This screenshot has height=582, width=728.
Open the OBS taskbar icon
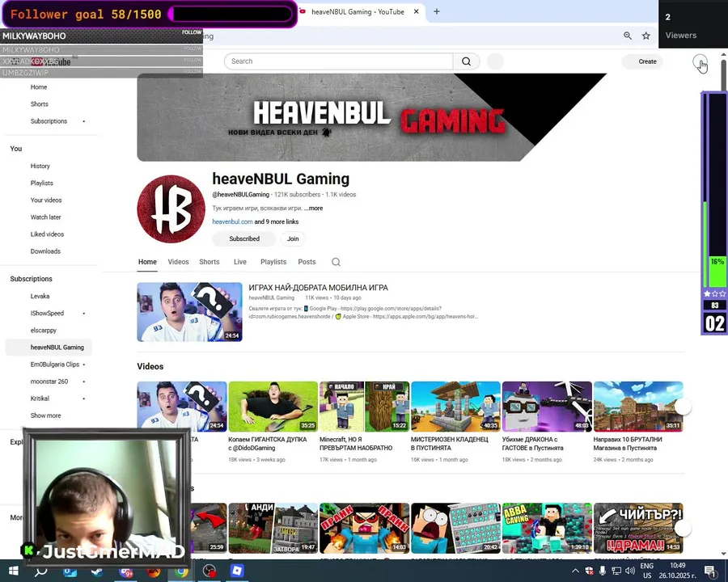(210, 571)
